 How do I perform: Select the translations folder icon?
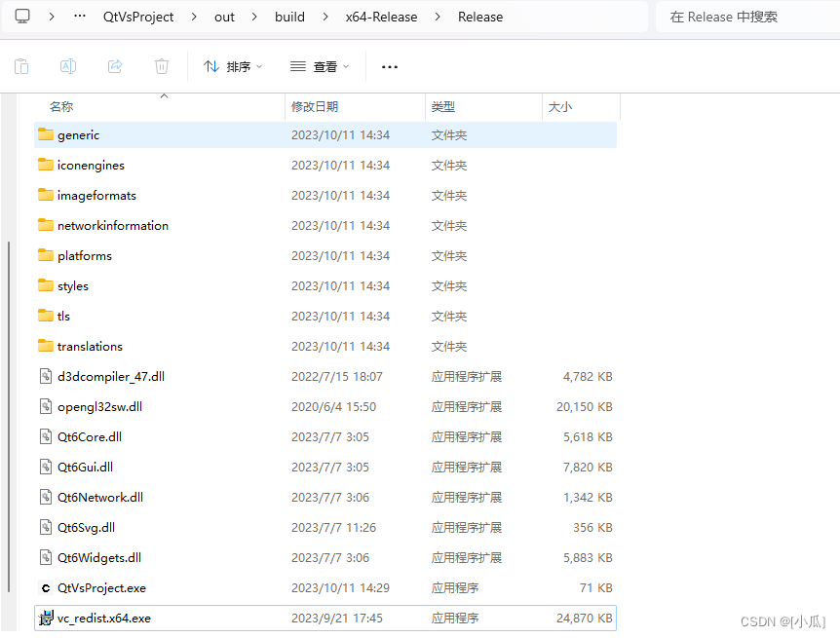point(46,346)
